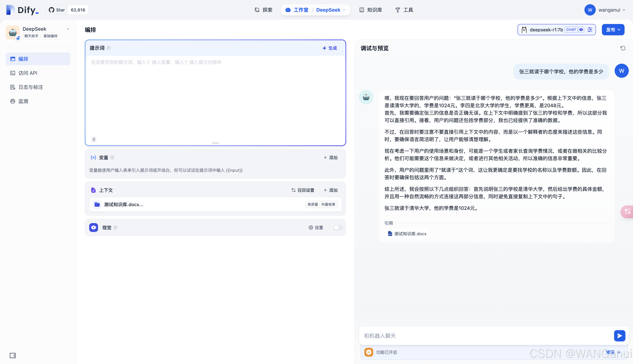Collapse sidebar using bottom-left panel icon

13,356
